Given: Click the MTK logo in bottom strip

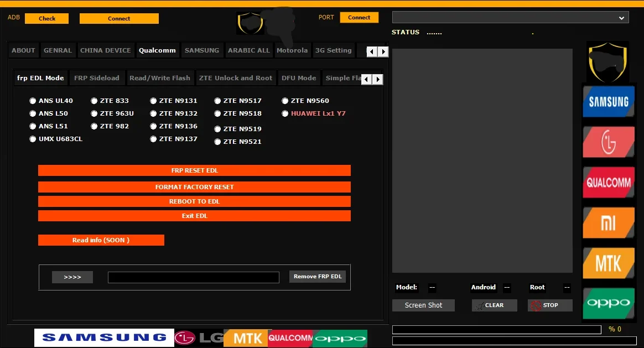Looking at the screenshot, I should pos(246,337).
